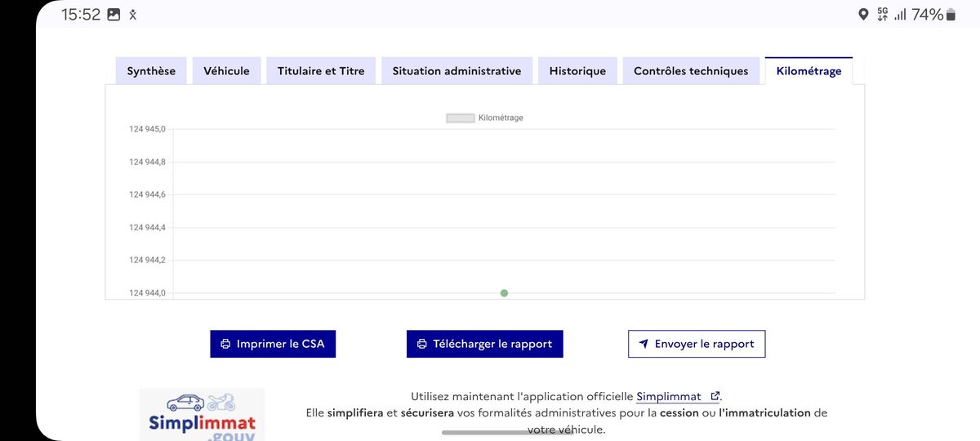Click the send arrow icon in Envoyer le rapport

pos(644,344)
